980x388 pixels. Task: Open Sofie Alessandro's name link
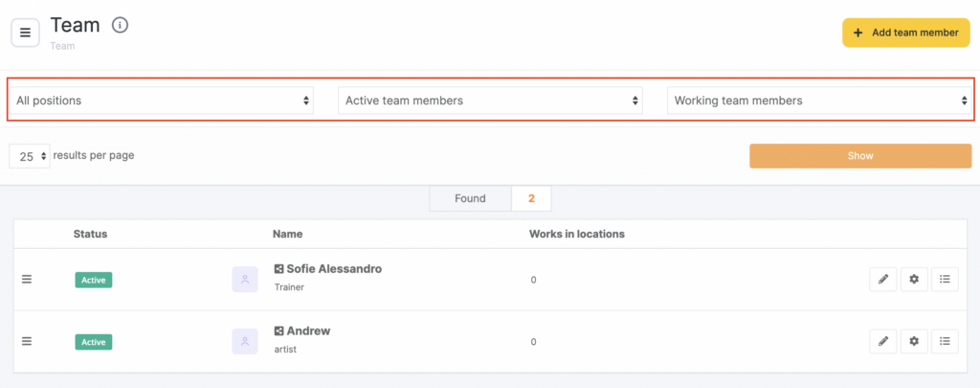(334, 269)
